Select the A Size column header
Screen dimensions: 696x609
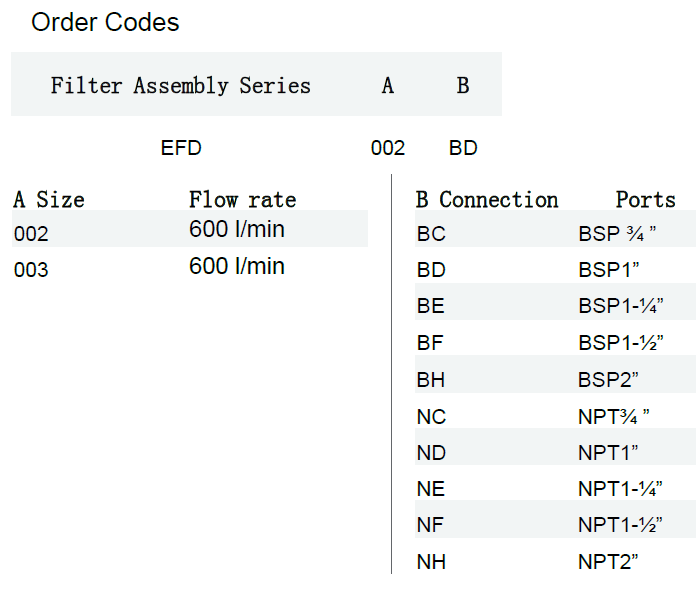click(x=49, y=200)
